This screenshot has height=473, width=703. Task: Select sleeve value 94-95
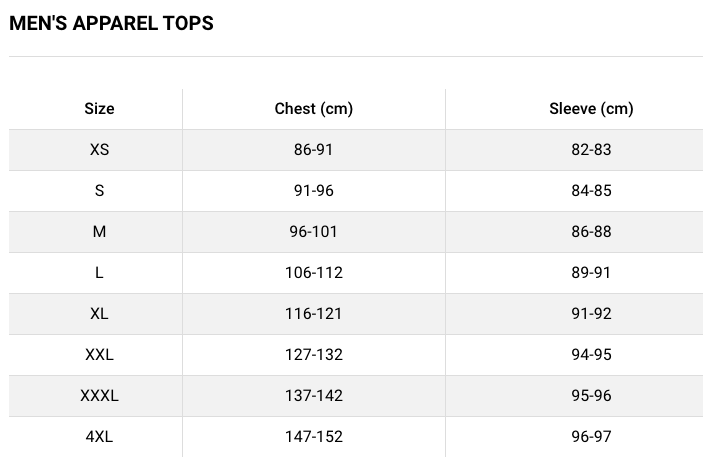(x=591, y=355)
